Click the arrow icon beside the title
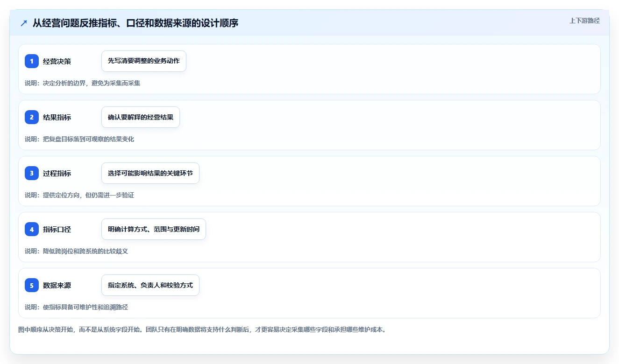619x364 pixels. (24, 23)
